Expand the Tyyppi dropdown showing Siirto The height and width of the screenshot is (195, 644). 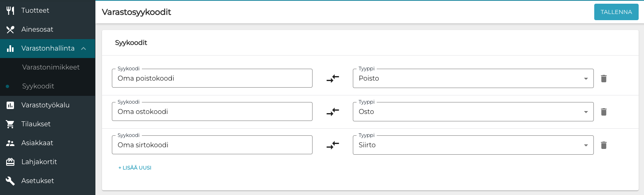[473, 145]
